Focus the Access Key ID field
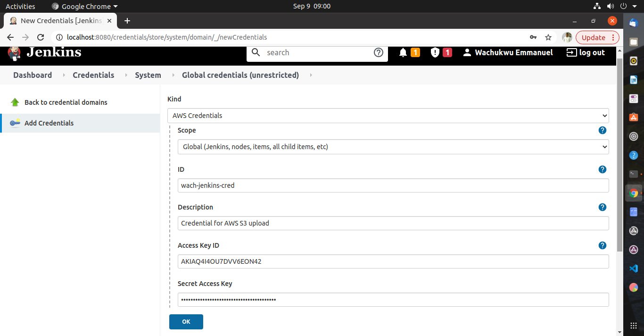Screen dimensions: 644x336 (393, 261)
